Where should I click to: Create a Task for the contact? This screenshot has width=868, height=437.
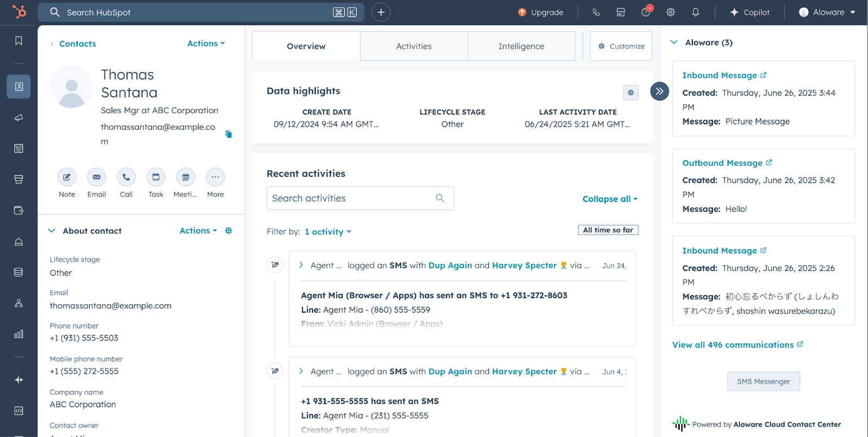point(156,177)
